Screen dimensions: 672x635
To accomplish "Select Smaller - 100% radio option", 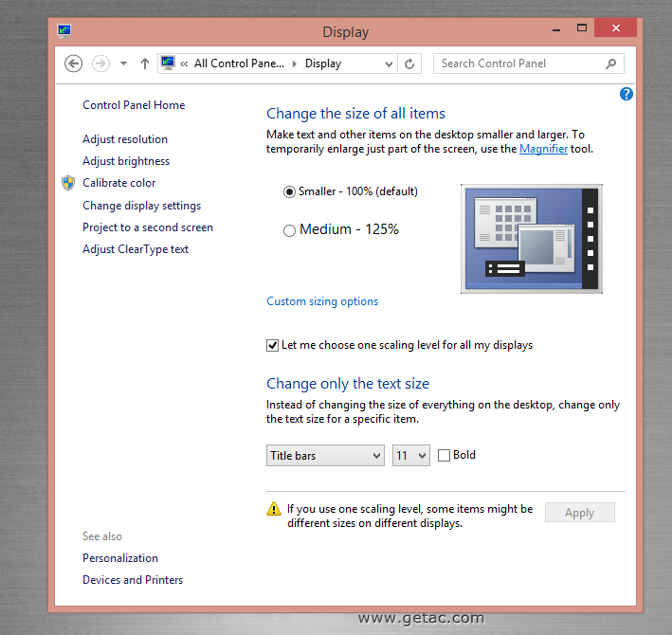I will [x=290, y=191].
